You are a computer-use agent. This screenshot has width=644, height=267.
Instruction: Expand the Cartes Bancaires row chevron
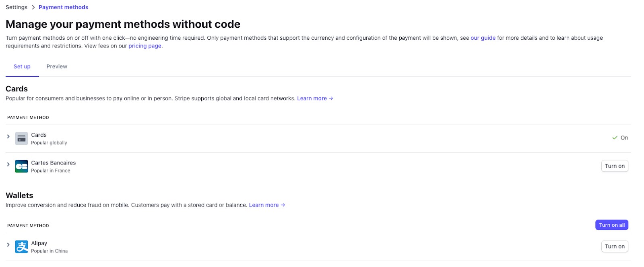coord(8,164)
